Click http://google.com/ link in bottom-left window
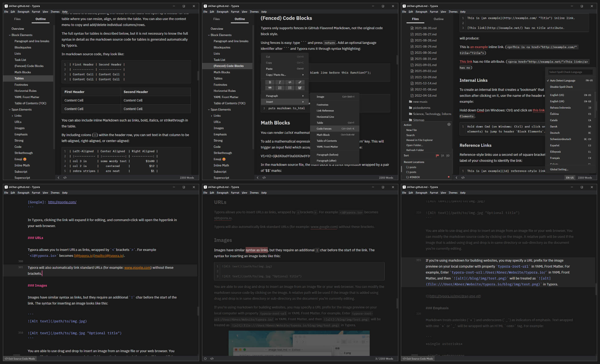Viewport: 600px width, 364px height. tap(62, 202)
